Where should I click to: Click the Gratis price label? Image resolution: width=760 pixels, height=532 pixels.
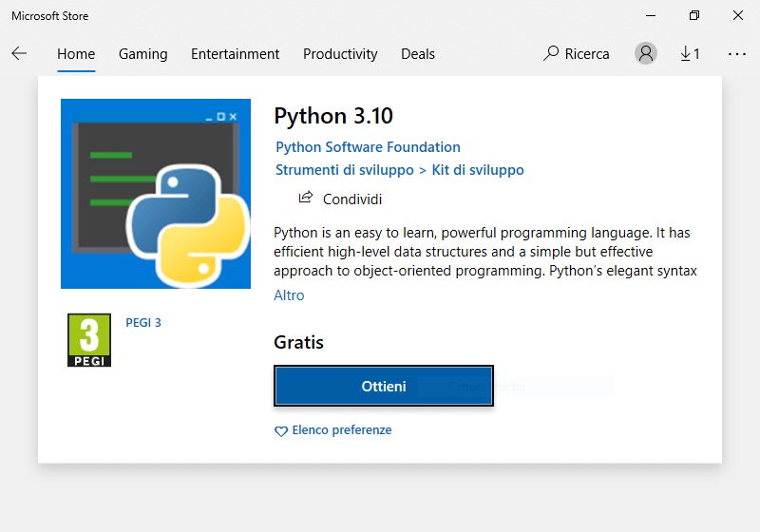298,342
